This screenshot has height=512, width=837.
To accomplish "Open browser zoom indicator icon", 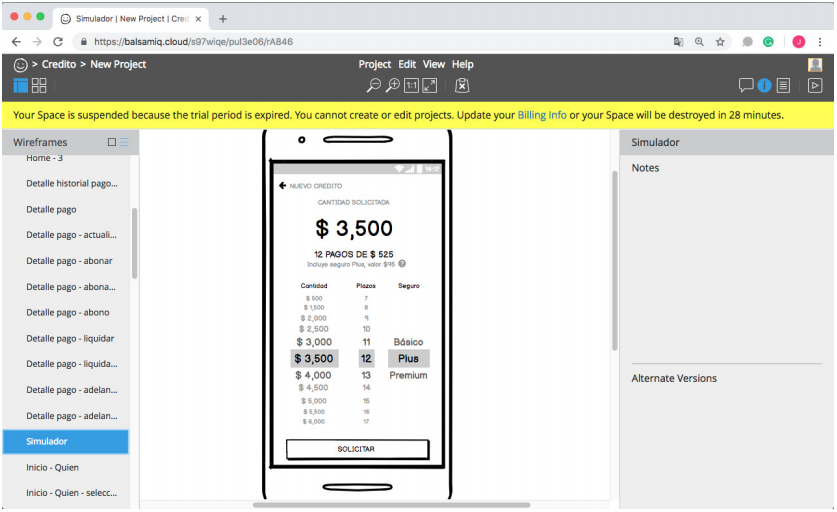I will point(699,42).
